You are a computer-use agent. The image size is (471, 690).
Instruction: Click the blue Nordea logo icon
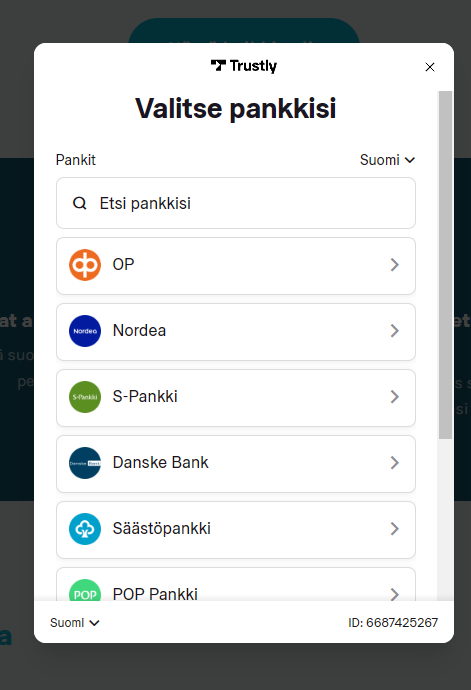point(85,331)
